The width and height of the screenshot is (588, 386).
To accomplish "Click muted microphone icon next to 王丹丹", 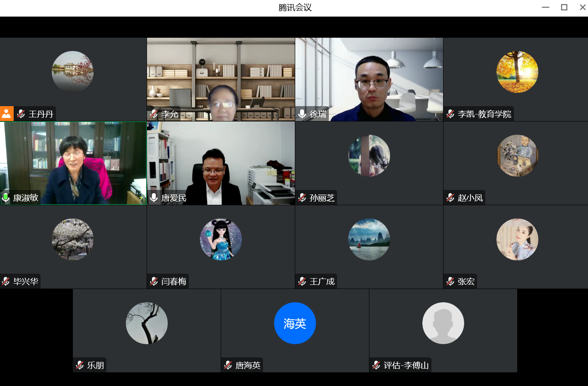I will (21, 114).
